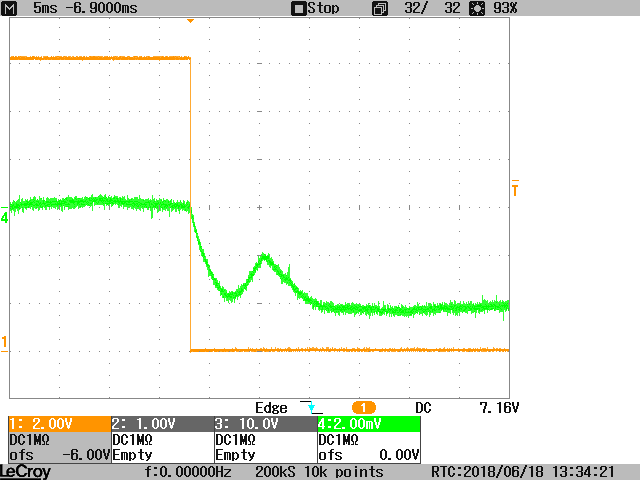Click the 7.16V trigger level value

tap(499, 408)
